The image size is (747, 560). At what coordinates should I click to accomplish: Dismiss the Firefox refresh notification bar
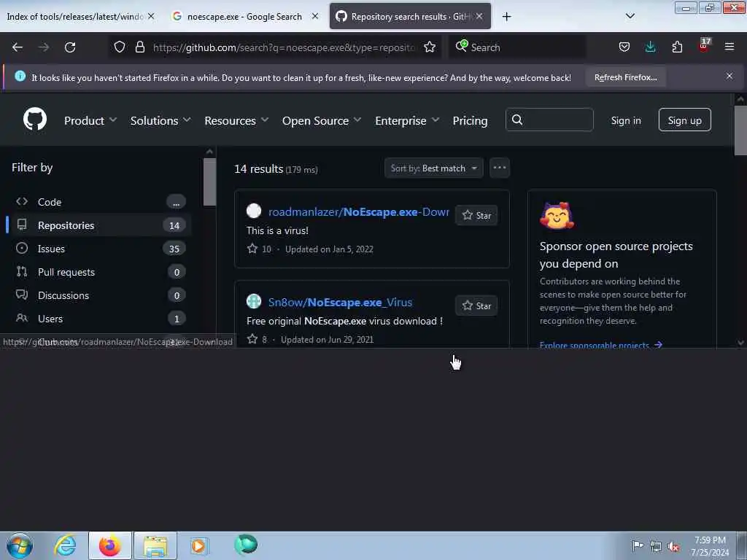click(729, 76)
